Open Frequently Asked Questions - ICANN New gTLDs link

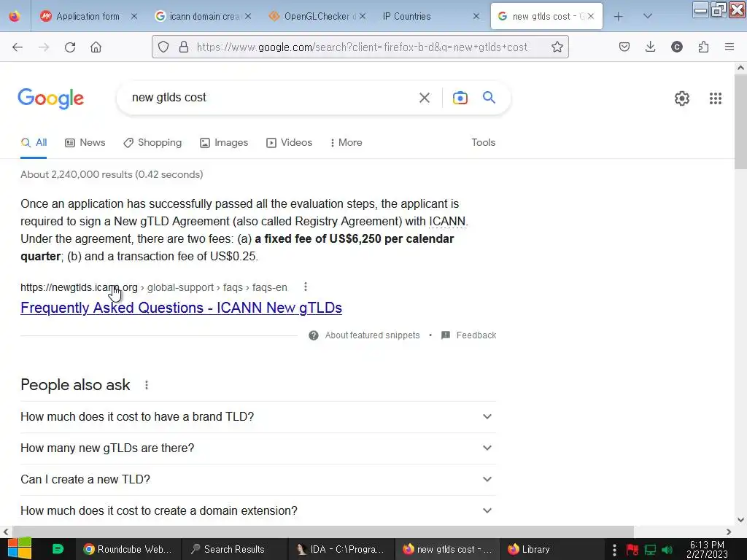[181, 308]
